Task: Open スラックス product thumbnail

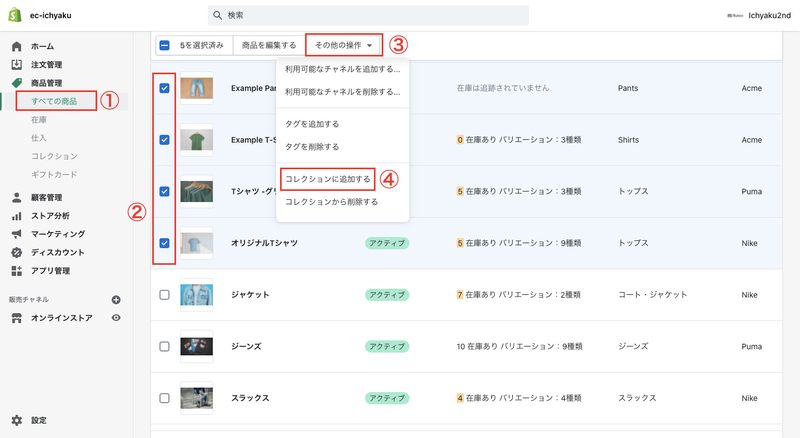Action: coord(196,398)
